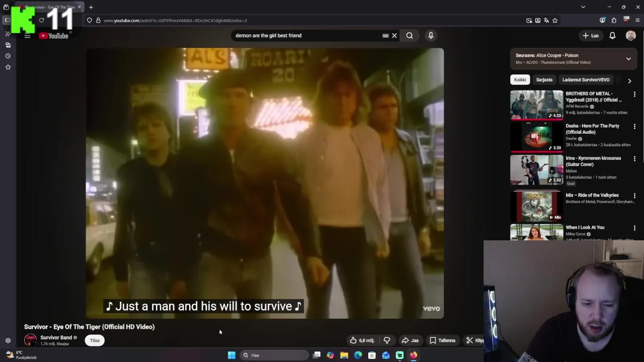Click the taskbar Hae search box
This screenshot has width=644, height=362.
(x=274, y=355)
